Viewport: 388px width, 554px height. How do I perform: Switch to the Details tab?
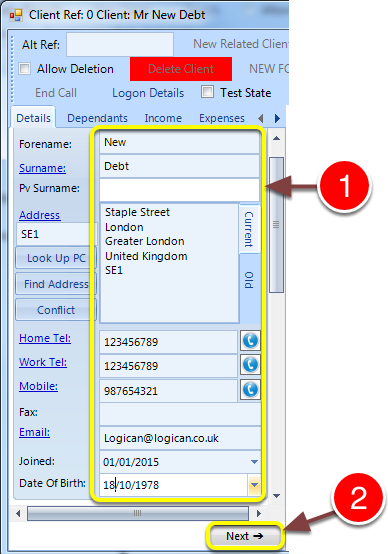tap(33, 118)
